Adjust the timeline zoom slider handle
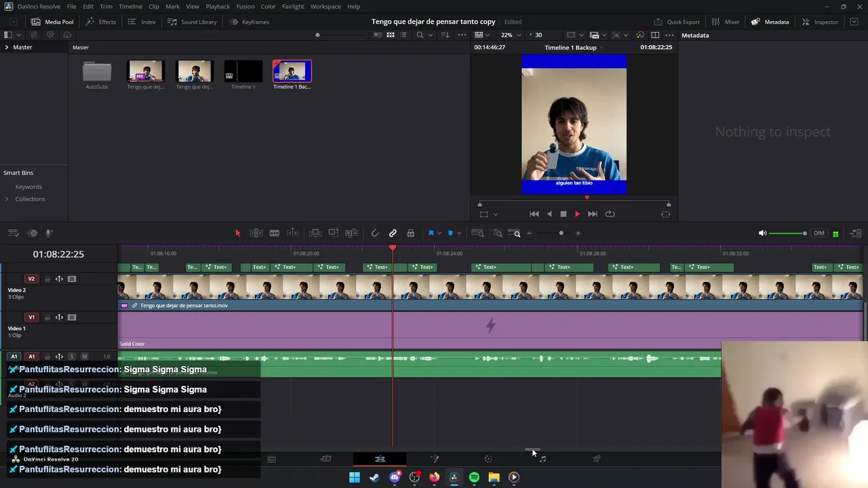Image resolution: width=868 pixels, height=488 pixels. point(561,233)
